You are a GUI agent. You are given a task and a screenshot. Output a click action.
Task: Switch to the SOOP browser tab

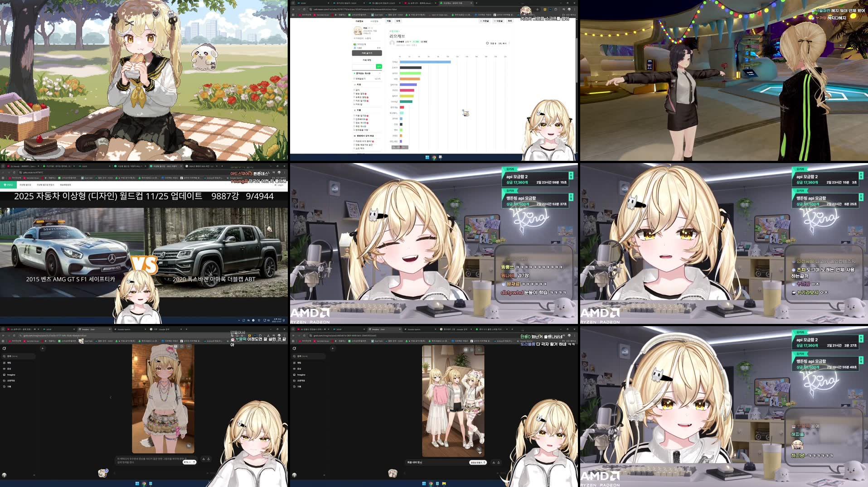pos(48,329)
